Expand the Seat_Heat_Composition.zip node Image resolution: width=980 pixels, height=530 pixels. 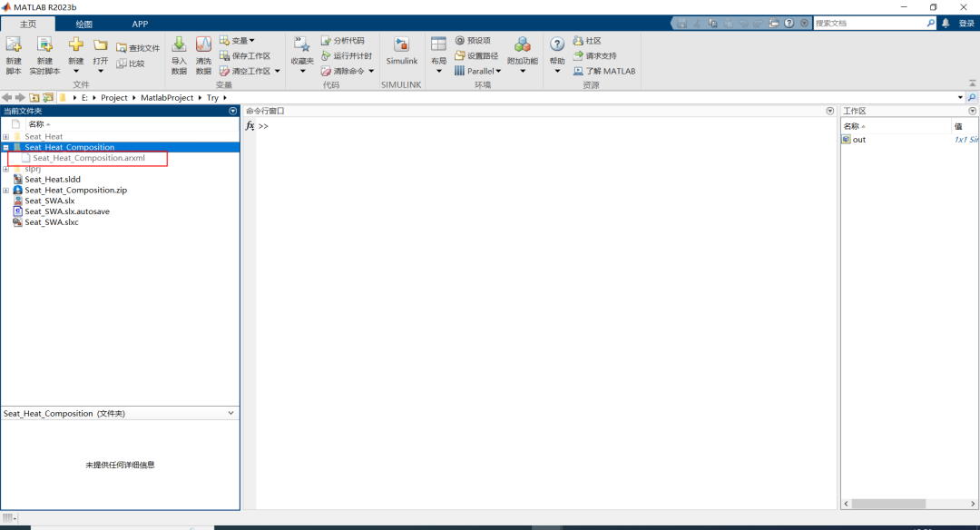click(x=5, y=190)
